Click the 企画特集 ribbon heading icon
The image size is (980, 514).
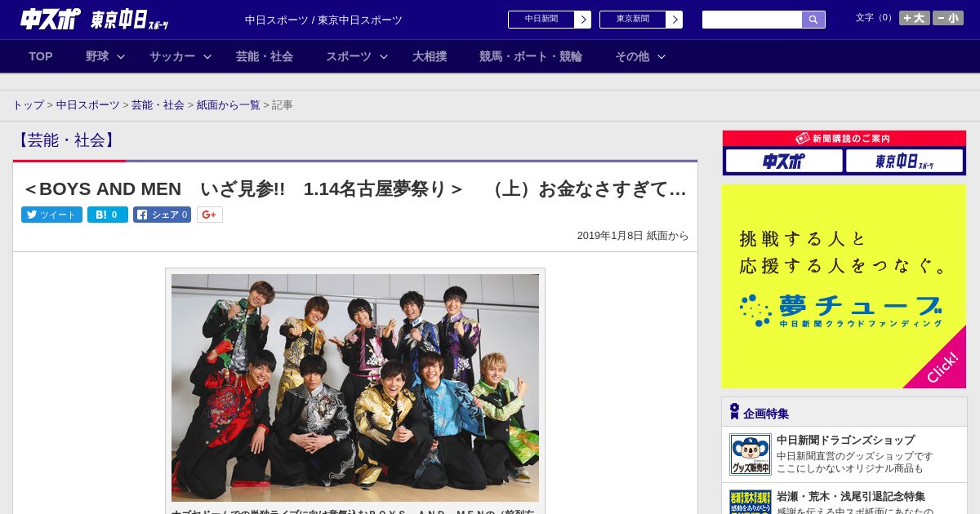pyautogui.click(x=734, y=411)
